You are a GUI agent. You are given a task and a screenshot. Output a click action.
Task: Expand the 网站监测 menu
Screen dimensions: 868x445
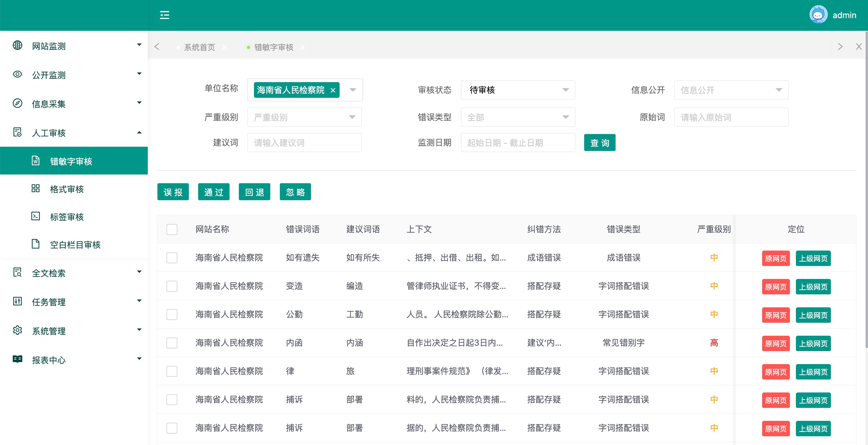tap(74, 46)
